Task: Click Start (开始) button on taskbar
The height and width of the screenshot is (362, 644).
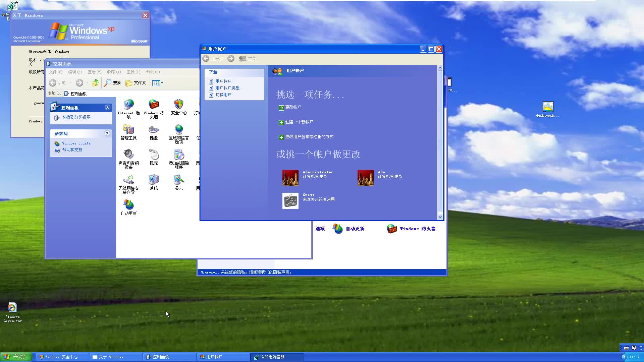Action: 16,357
